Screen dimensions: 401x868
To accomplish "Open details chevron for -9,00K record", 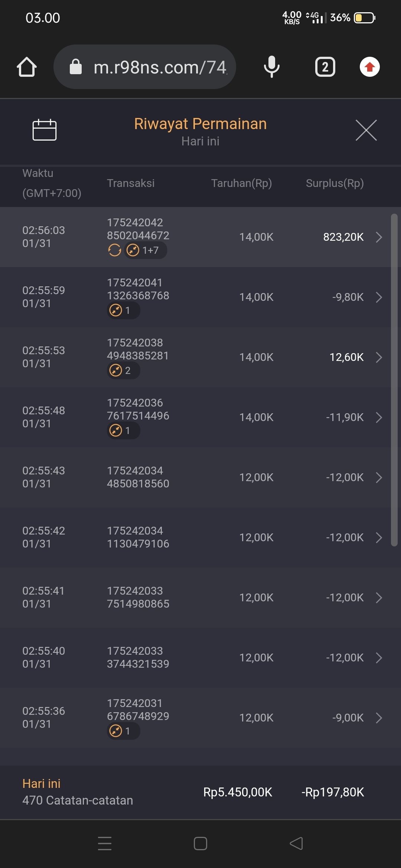I will [379, 718].
